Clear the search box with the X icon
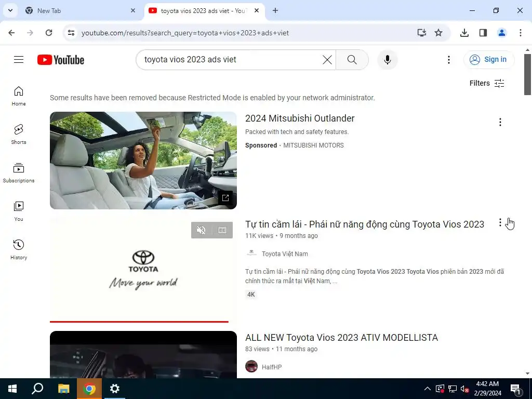 327,60
